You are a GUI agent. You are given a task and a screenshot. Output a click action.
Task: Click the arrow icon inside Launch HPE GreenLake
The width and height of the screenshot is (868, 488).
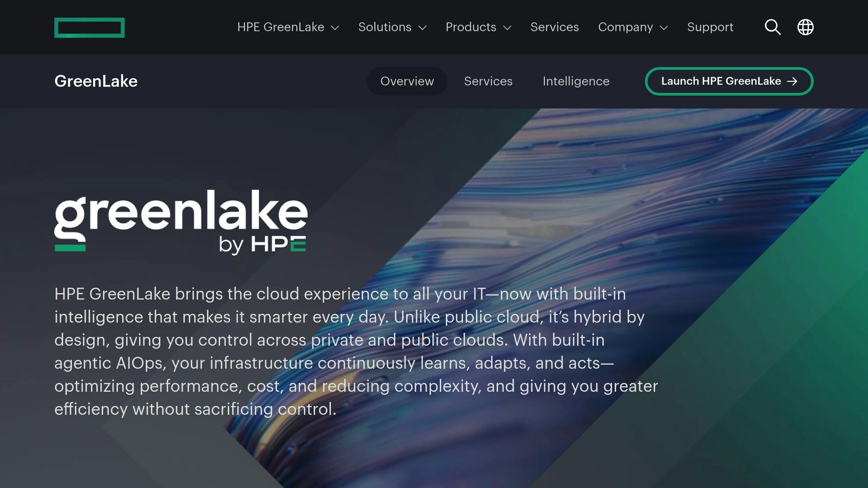pyautogui.click(x=793, y=81)
